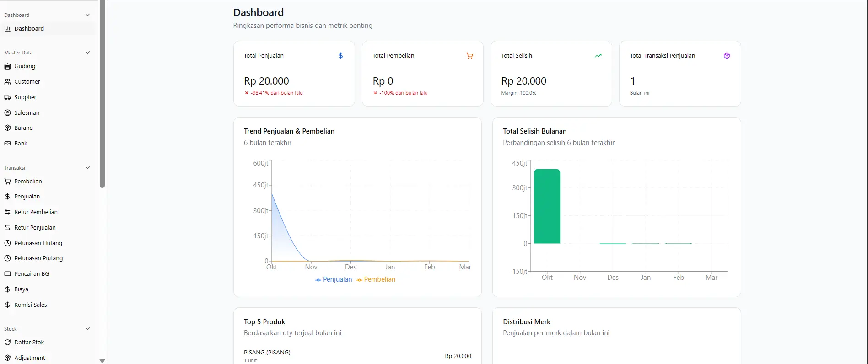Click the Pelunasan Hutang clock icon

point(7,243)
